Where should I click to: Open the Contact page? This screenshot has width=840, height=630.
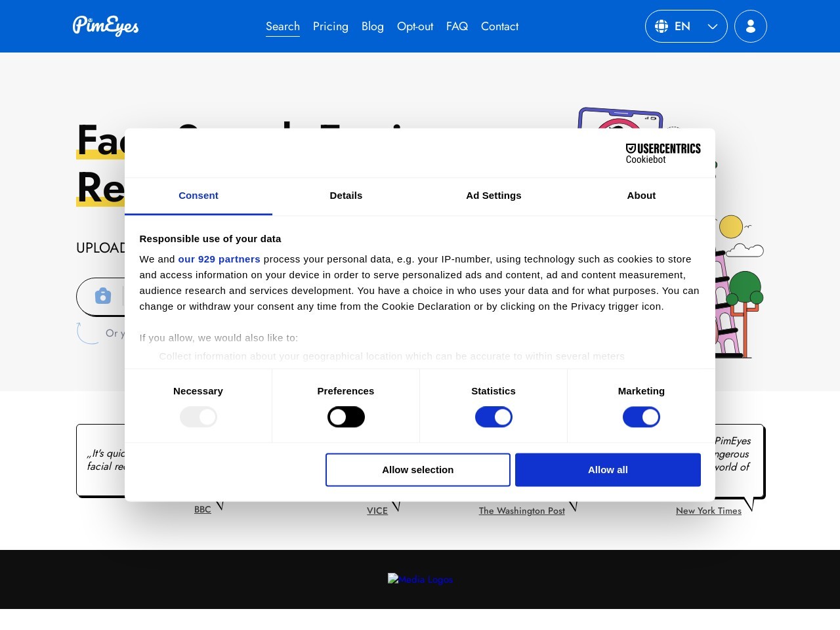[x=499, y=26]
